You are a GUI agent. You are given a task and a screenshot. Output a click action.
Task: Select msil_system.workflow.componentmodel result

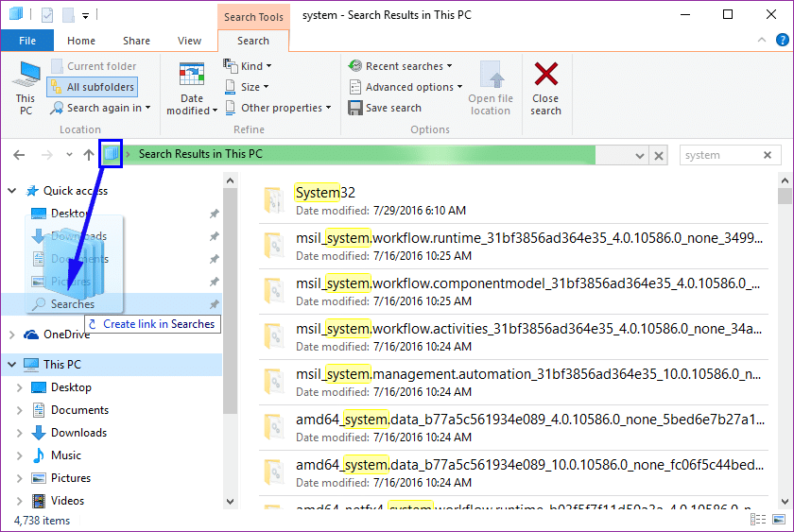click(x=513, y=292)
